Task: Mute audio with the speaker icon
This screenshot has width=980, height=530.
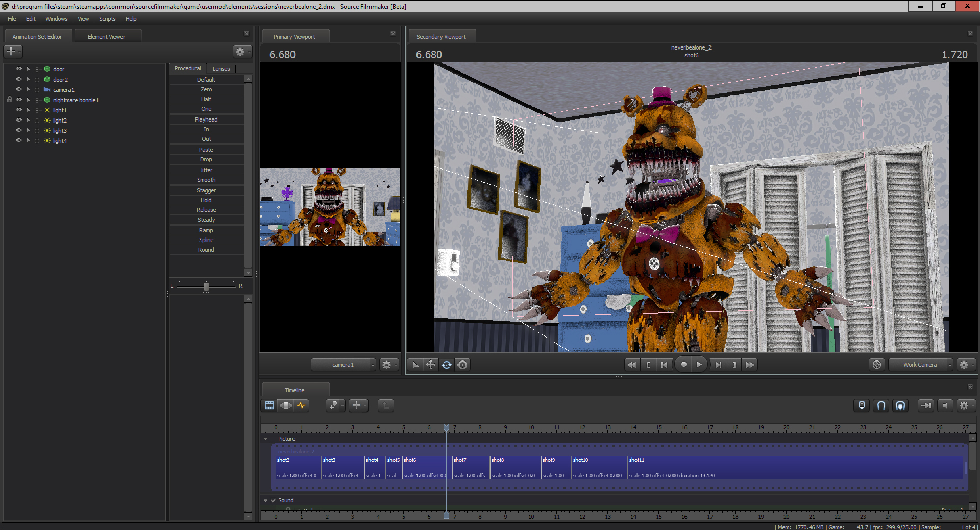Action: (x=945, y=405)
